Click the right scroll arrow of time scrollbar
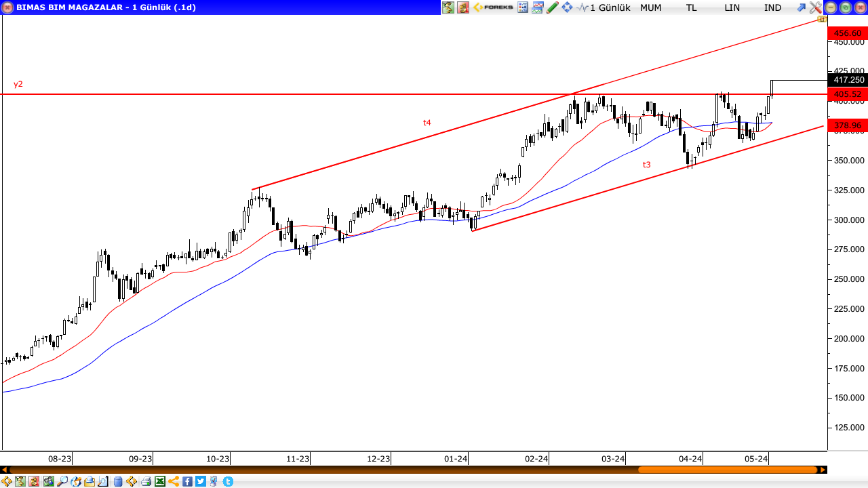Viewport: 868px width, 488px height. tap(823, 470)
